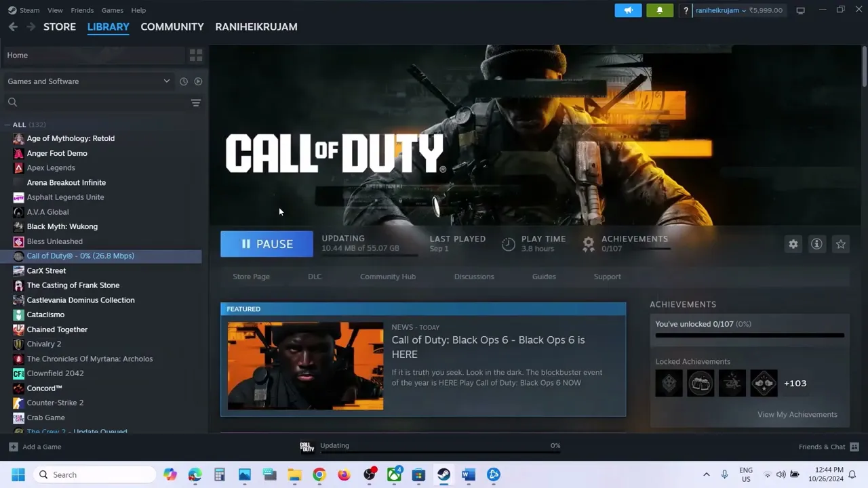Screen dimensions: 868x488
Task: Open Windows Start menu
Action: [x=18, y=474]
